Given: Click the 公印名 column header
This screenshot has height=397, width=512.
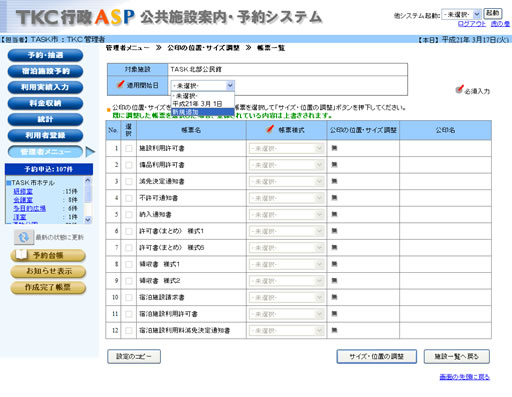Looking at the screenshot, I should point(445,130).
